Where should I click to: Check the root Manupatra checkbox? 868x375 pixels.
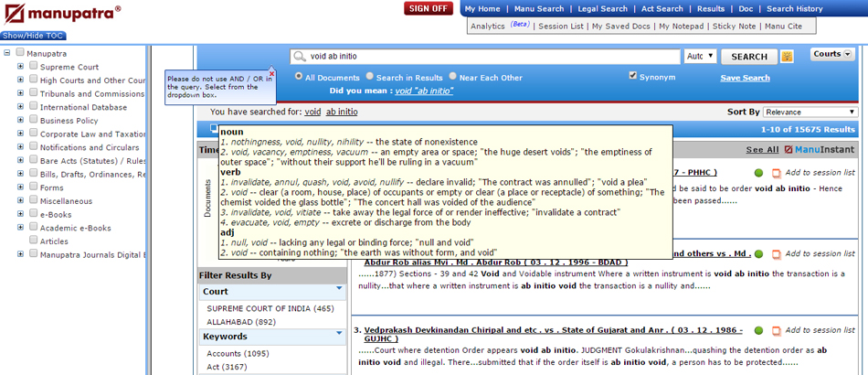(x=20, y=53)
